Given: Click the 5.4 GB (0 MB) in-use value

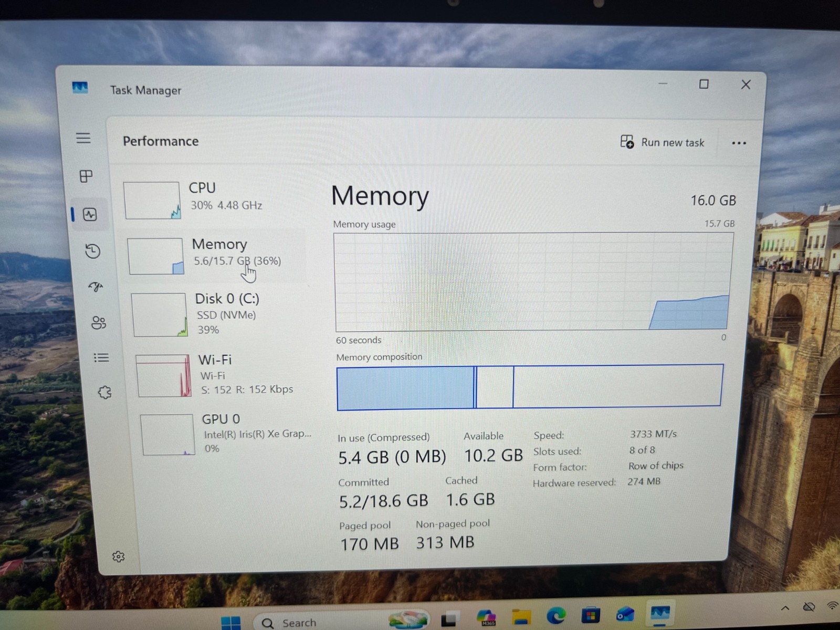Looking at the screenshot, I should coord(392,457).
